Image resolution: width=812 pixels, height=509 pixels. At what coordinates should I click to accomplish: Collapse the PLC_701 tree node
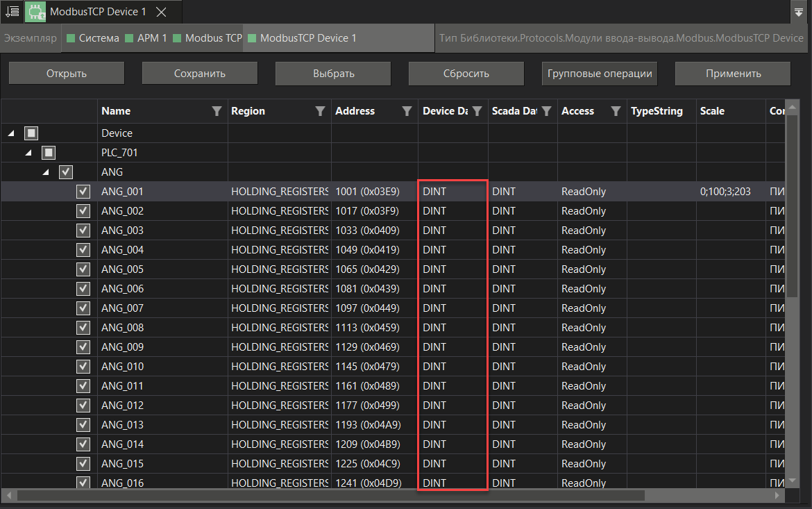[29, 153]
